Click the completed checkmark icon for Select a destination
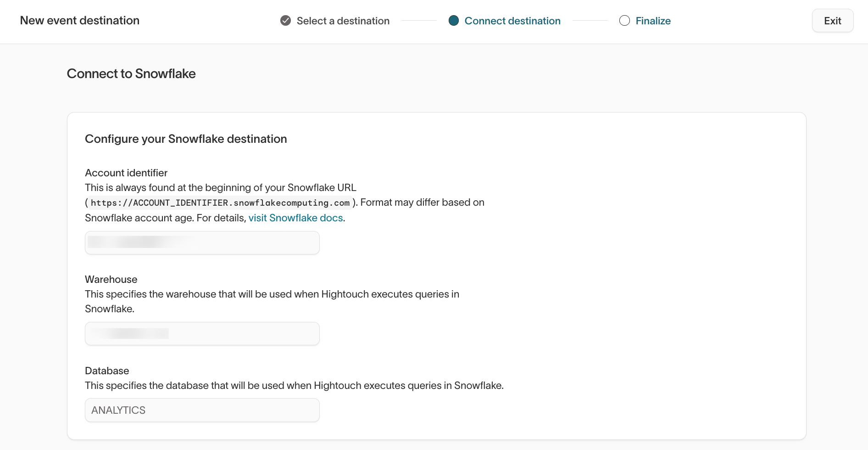868x450 pixels. 285,21
